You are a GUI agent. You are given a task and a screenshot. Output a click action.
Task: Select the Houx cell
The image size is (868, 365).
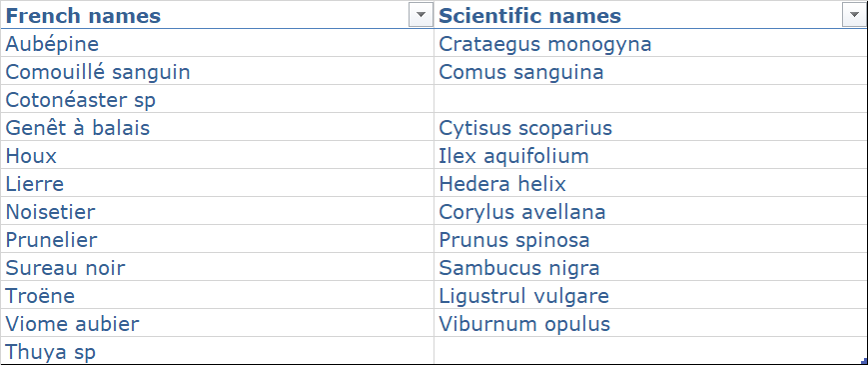point(217,156)
